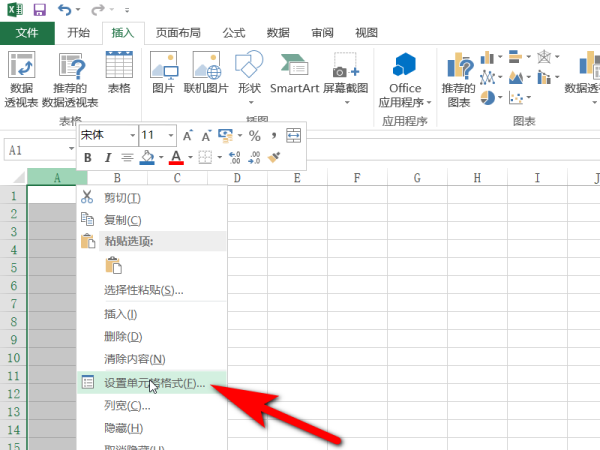Image resolution: width=600 pixels, height=450 pixels.
Task: Switch to the 页面布局 tab
Action: click(178, 33)
